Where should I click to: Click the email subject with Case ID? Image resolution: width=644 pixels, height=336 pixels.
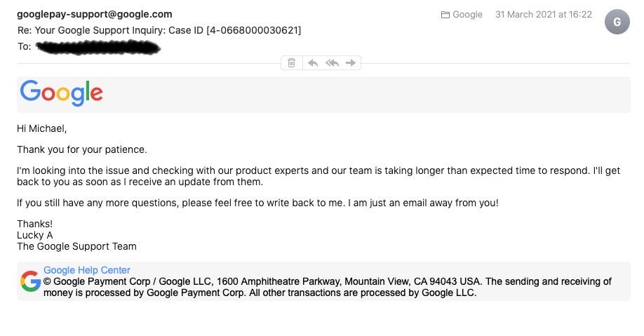point(159,30)
